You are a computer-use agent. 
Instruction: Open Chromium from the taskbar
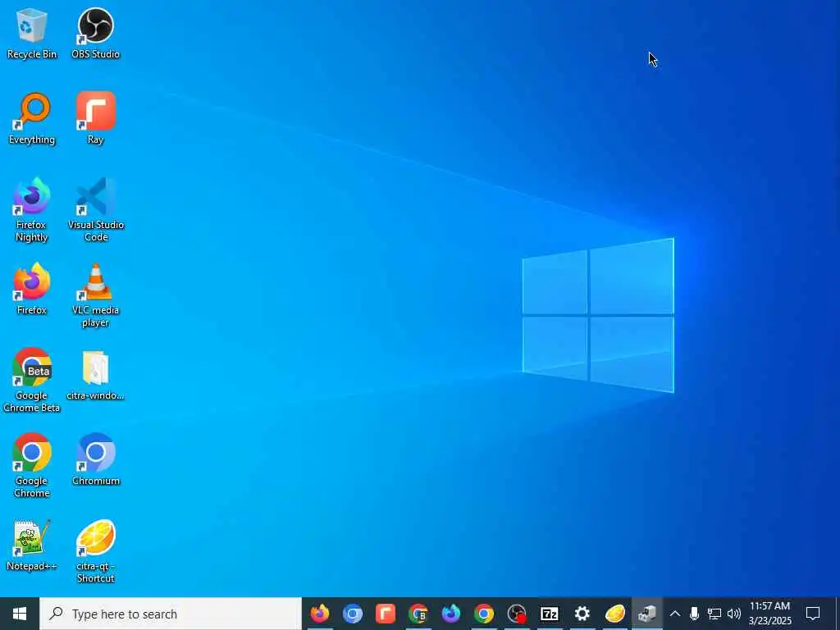tap(353, 614)
